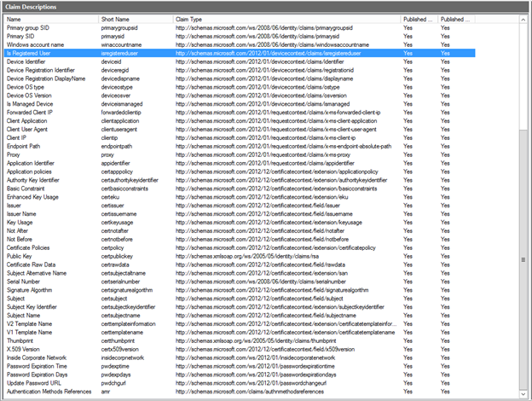The image size is (532, 401).
Task: Select the Password Expiration Days row
Action: tap(240, 375)
